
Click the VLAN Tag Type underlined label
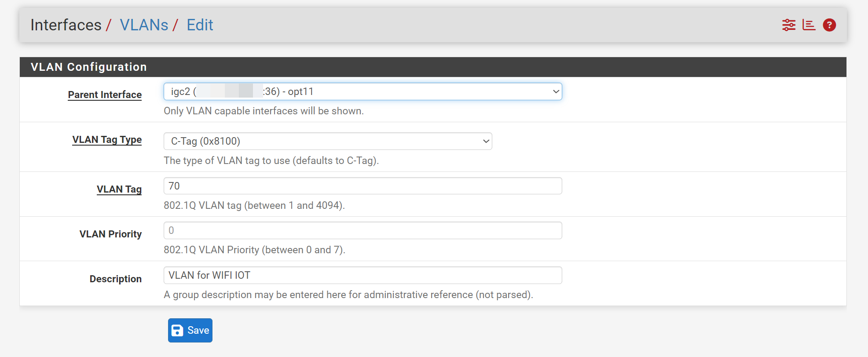(107, 139)
